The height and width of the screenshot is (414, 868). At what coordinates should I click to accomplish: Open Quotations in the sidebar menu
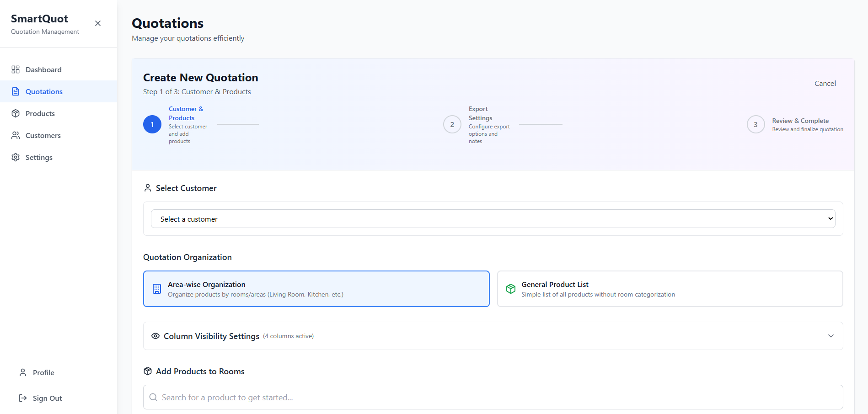(x=44, y=91)
